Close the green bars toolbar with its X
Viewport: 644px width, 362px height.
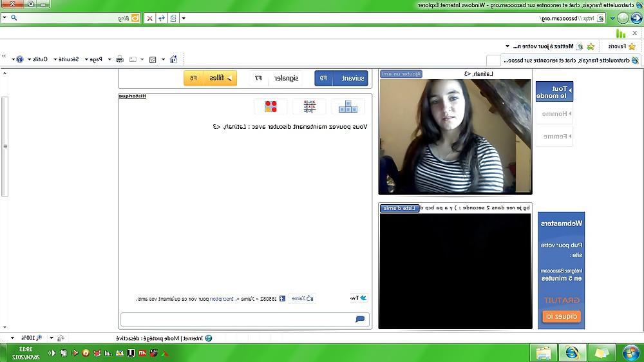click(634, 33)
